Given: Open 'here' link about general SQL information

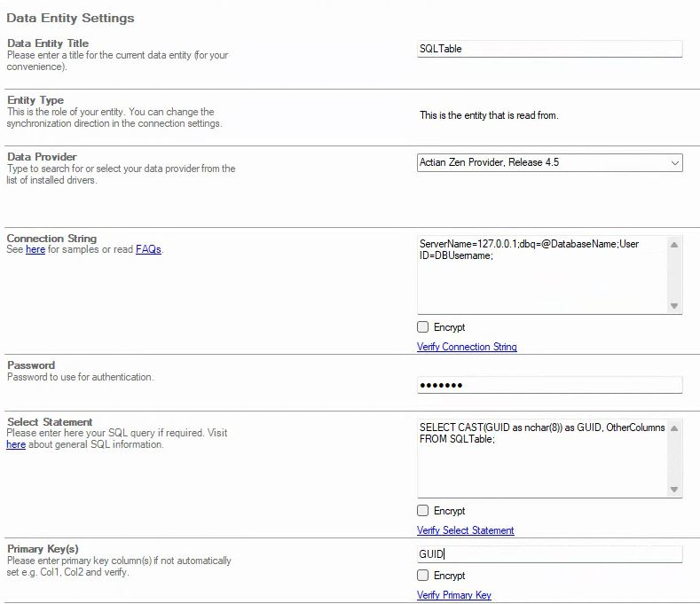Looking at the screenshot, I should [x=16, y=444].
